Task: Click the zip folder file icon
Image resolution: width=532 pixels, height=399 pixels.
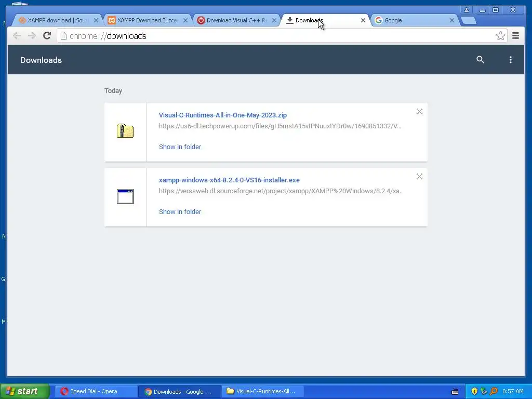Action: point(125,131)
